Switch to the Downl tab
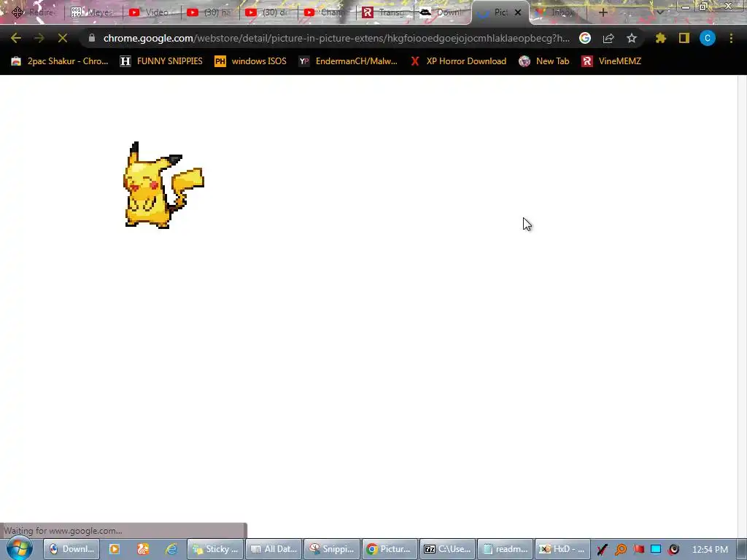The height and width of the screenshot is (560, 747). (443, 13)
